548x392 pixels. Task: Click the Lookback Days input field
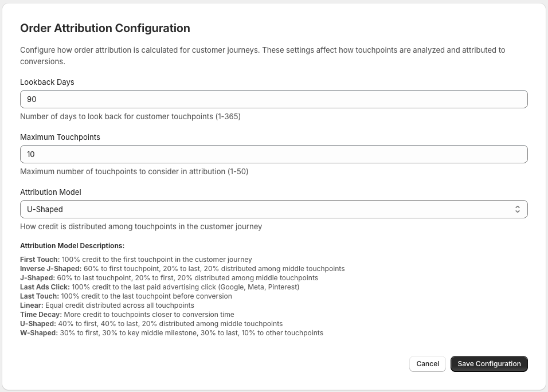click(273, 99)
